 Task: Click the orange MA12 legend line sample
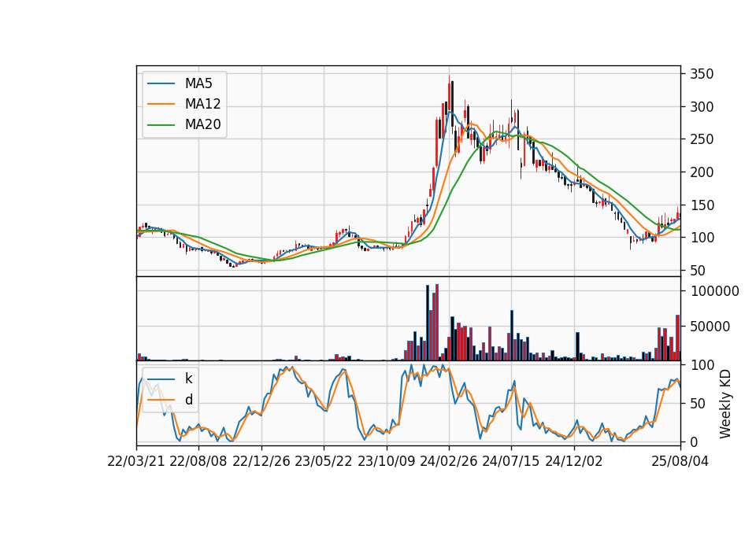[x=161, y=104]
